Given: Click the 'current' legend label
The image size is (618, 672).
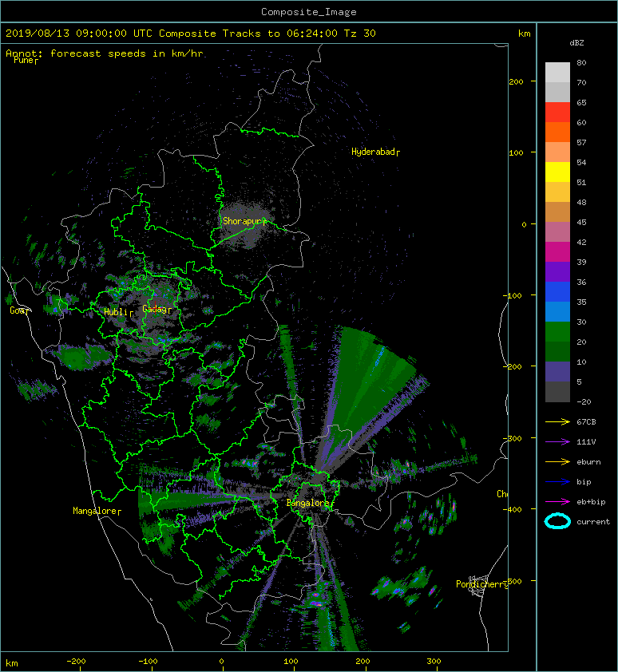Looking at the screenshot, I should 593,522.
